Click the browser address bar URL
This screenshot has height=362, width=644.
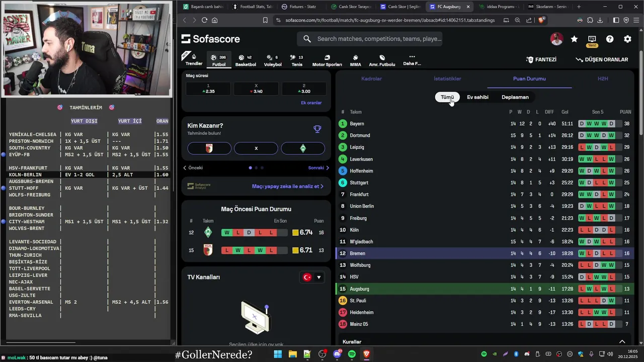coord(390,20)
